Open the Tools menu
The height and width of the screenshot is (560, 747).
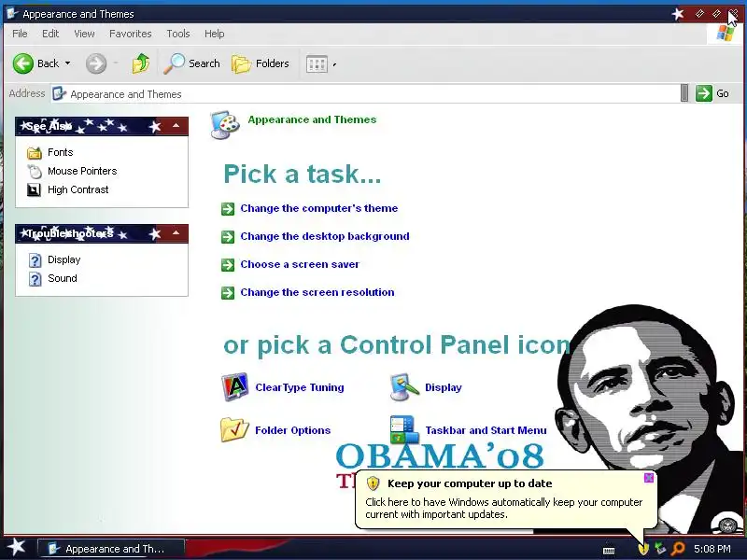[178, 34]
